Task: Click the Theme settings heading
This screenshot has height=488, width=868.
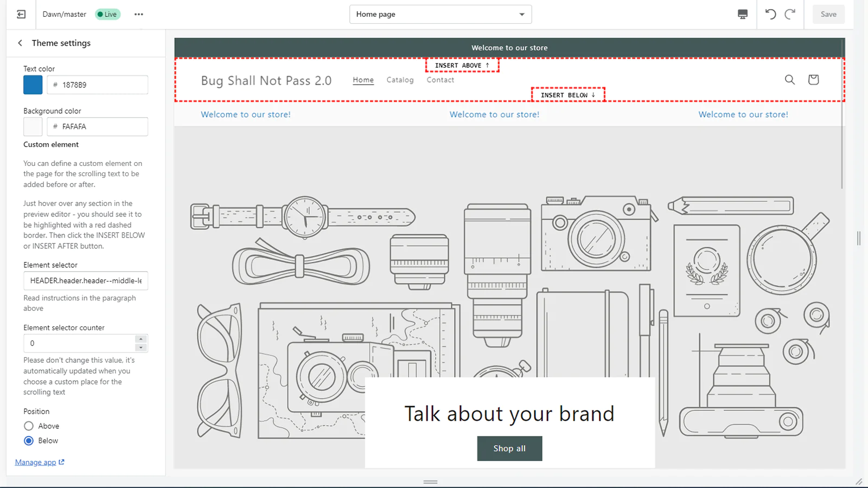Action: 61,43
